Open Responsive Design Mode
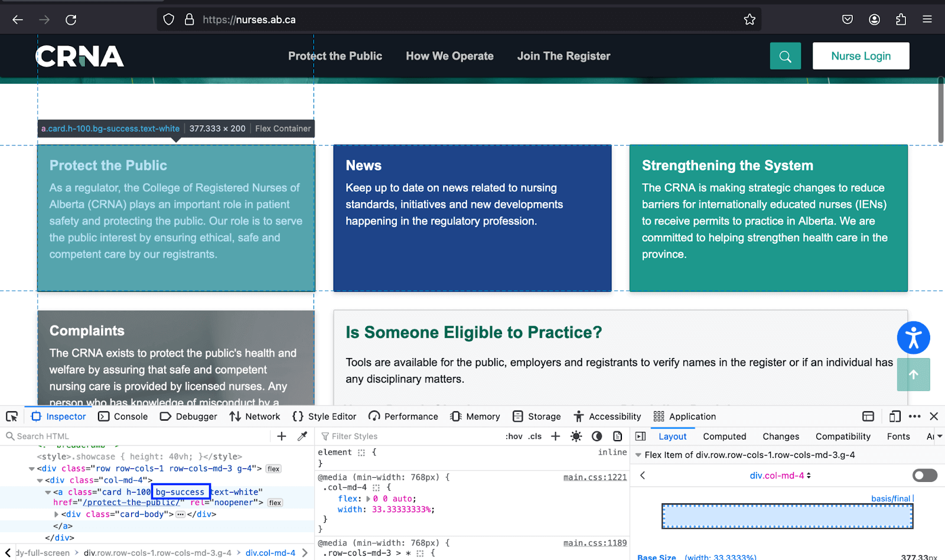The height and width of the screenshot is (560, 945). point(894,416)
